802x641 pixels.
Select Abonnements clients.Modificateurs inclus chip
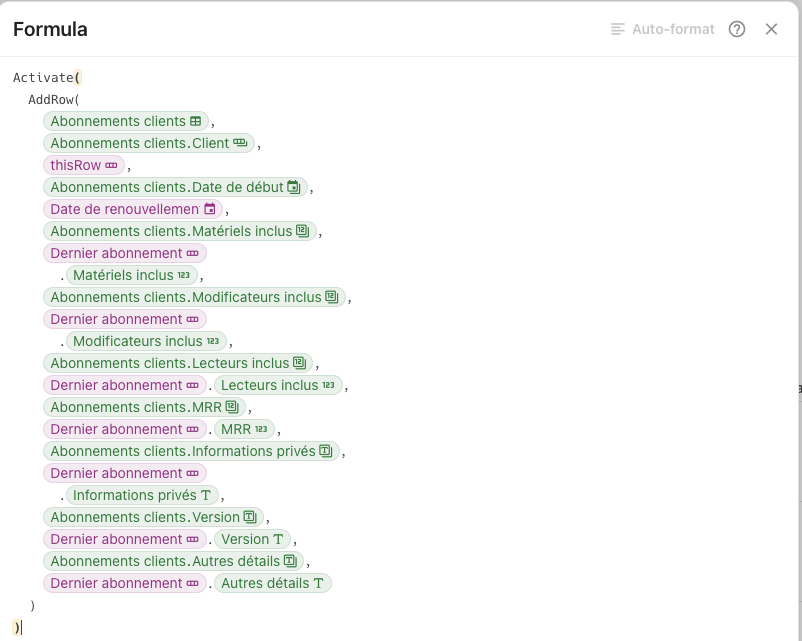pyautogui.click(x=194, y=297)
